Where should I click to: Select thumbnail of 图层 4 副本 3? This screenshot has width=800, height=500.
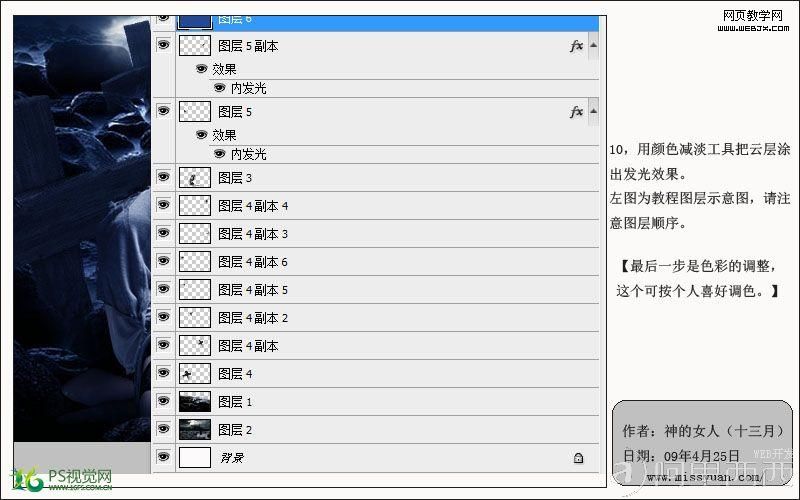point(195,234)
